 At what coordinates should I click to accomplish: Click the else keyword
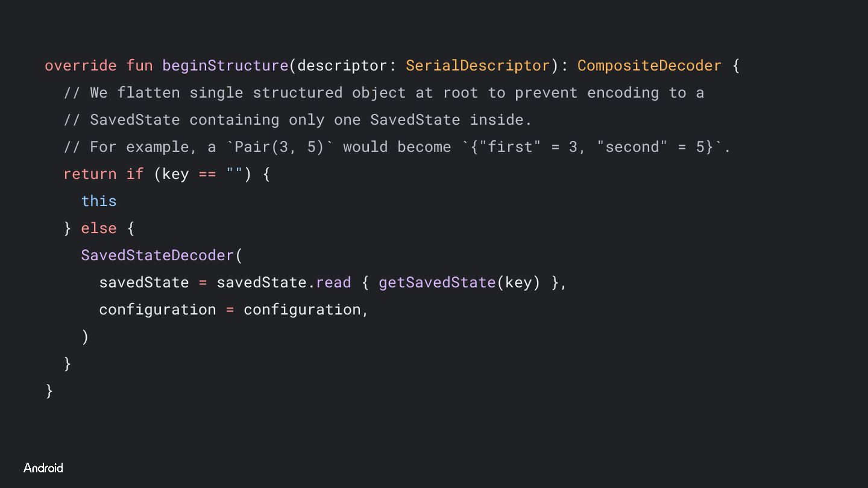tap(99, 228)
